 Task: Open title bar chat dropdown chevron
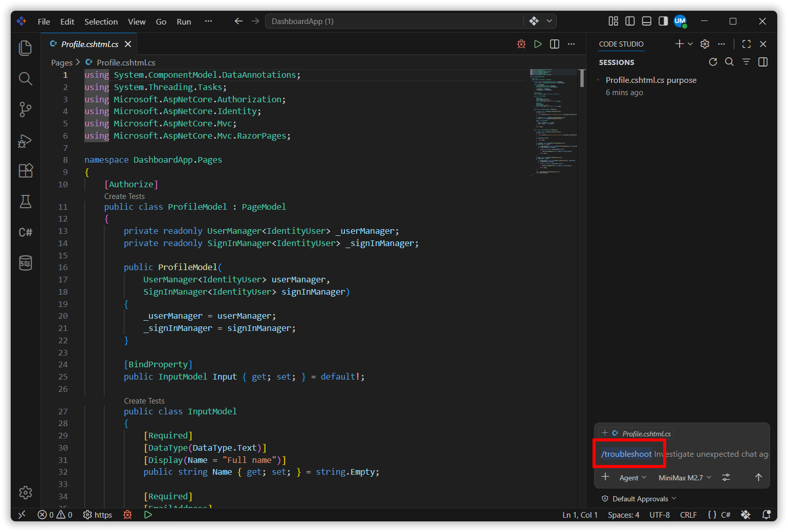pos(549,21)
